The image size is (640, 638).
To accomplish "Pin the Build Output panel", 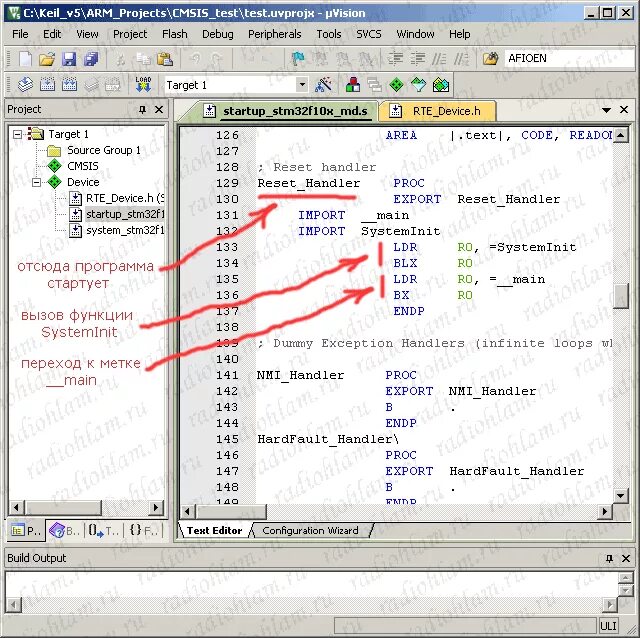I will pos(609,558).
